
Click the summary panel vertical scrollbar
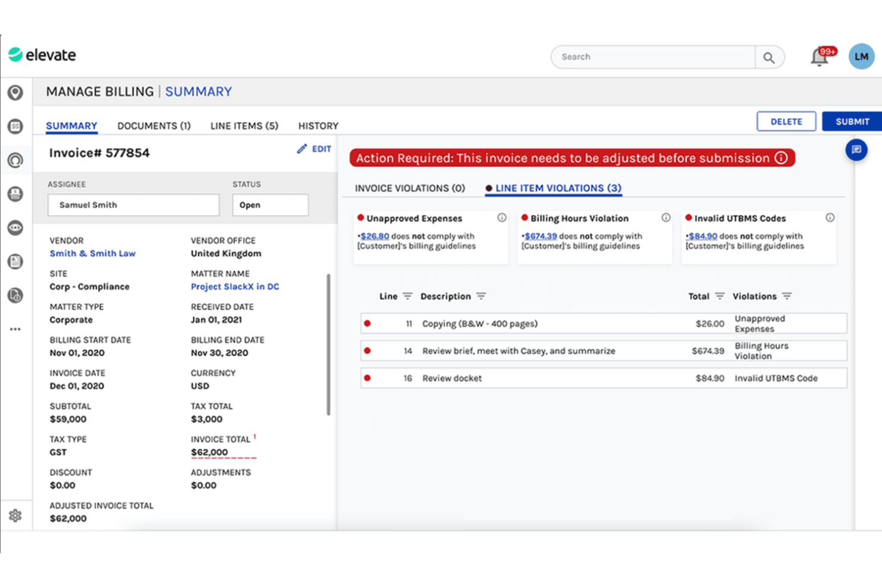tap(328, 344)
